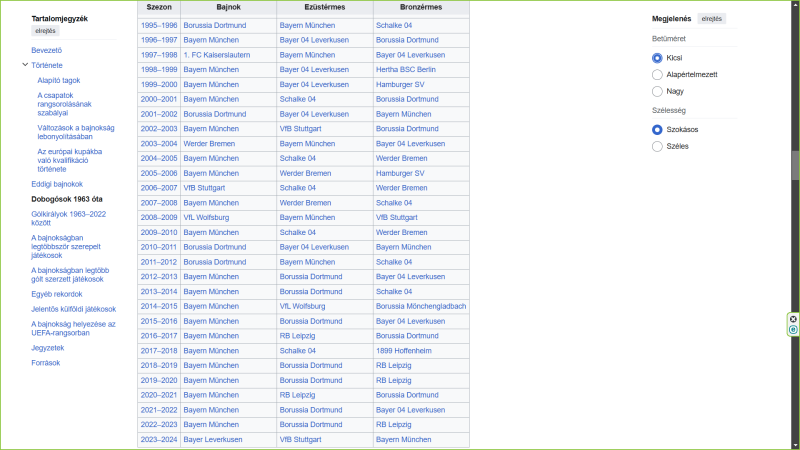Click Borussia Dortmund champion in 2011–2012 row
This screenshot has width=800, height=450.
215,262
